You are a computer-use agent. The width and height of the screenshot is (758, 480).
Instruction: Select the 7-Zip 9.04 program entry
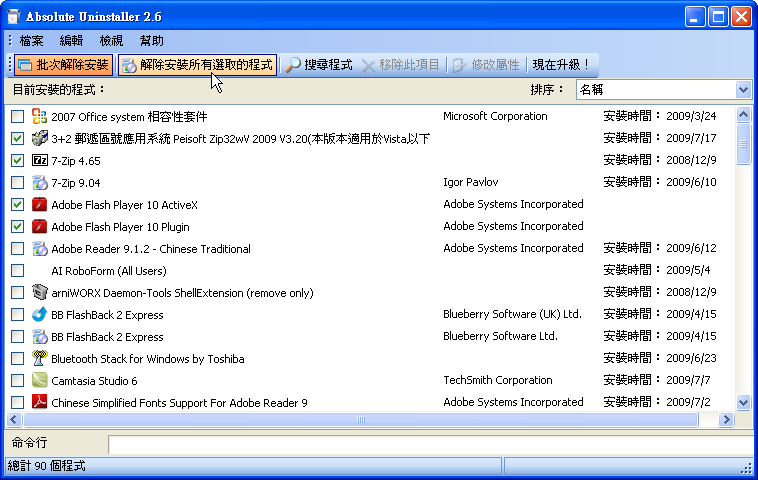76,183
